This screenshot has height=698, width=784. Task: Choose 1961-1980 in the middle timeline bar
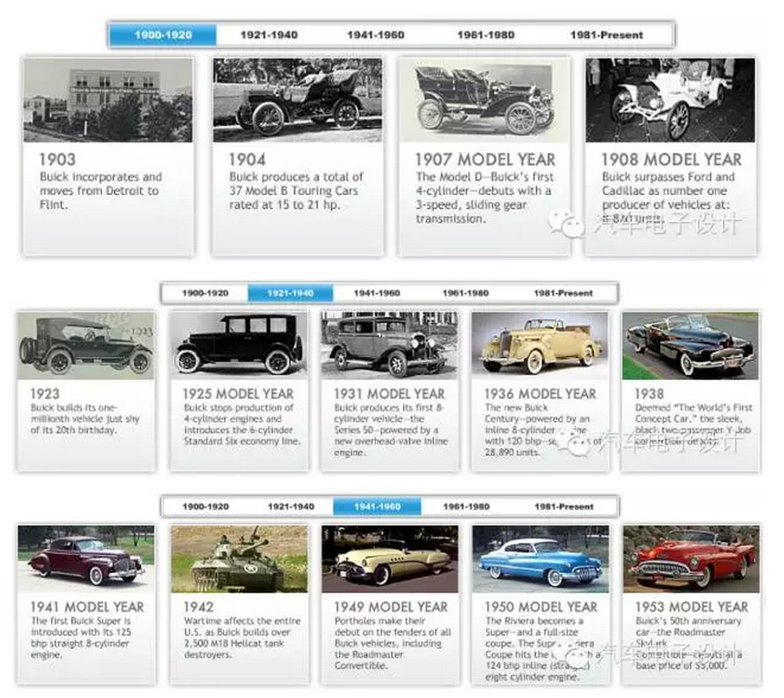pyautogui.click(x=465, y=293)
